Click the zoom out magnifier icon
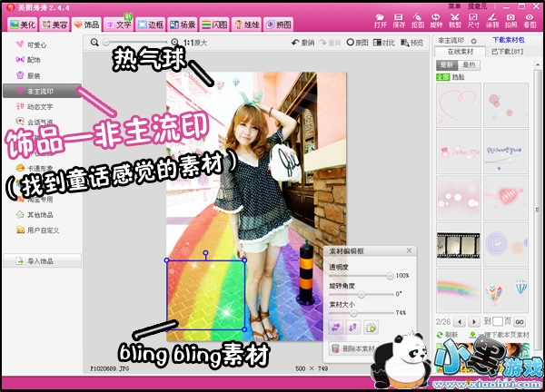The height and width of the screenshot is (392, 545). point(94,43)
